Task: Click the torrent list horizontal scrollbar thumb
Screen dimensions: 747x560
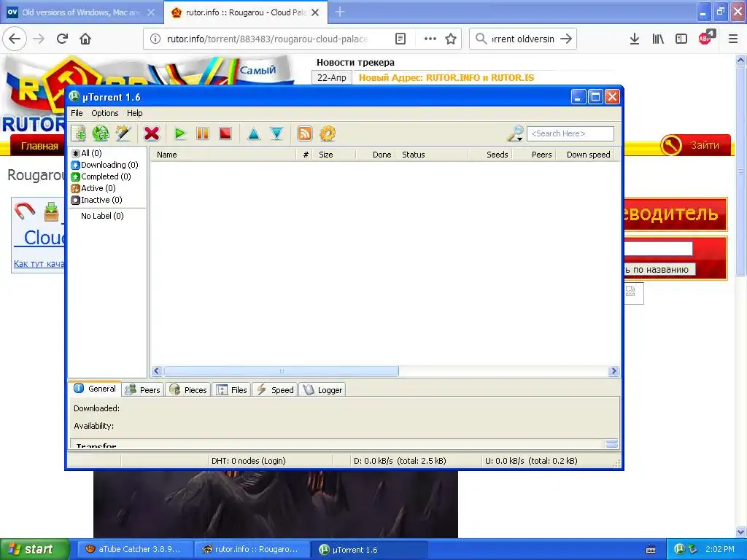Action: coord(281,371)
